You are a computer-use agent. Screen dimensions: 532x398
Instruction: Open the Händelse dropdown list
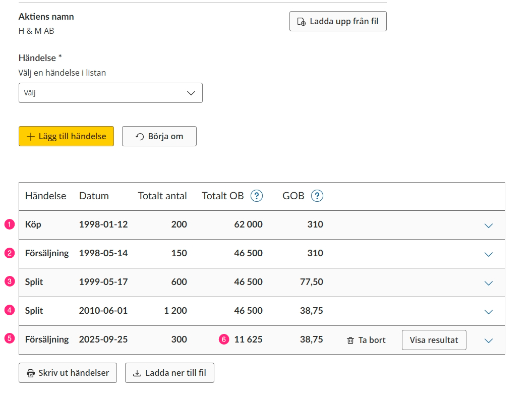[x=110, y=93]
